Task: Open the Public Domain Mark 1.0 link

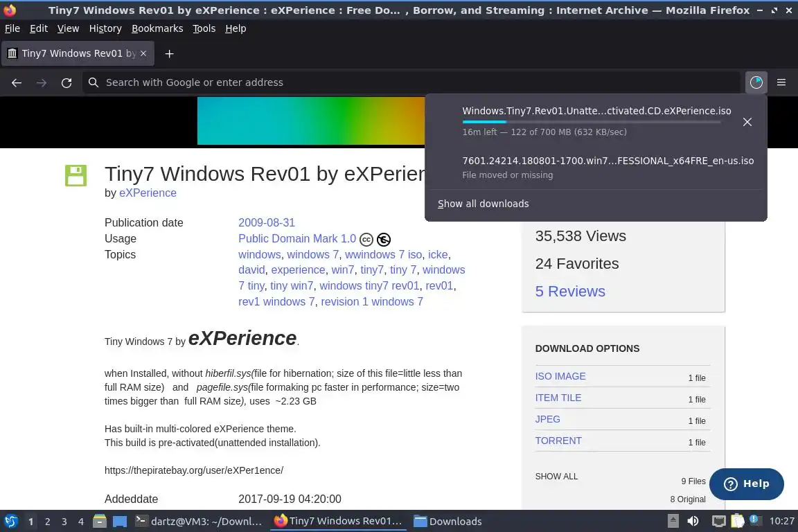Action: coord(297,238)
